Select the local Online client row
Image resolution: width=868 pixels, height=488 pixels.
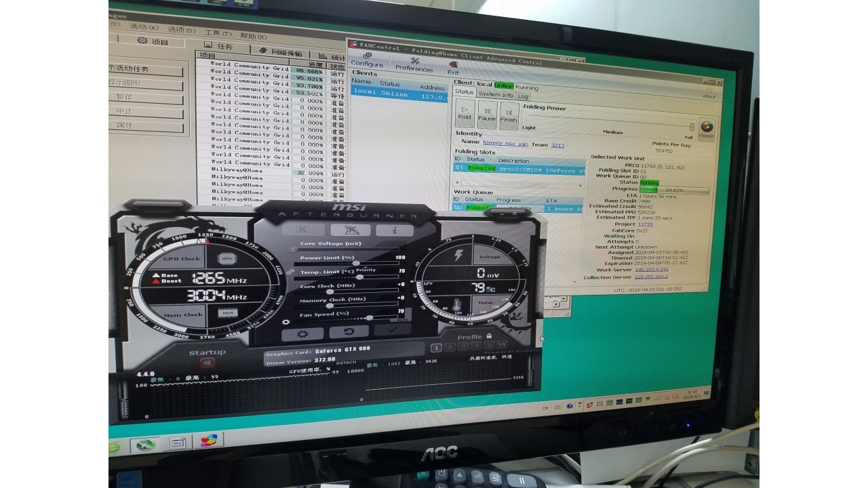(399, 95)
